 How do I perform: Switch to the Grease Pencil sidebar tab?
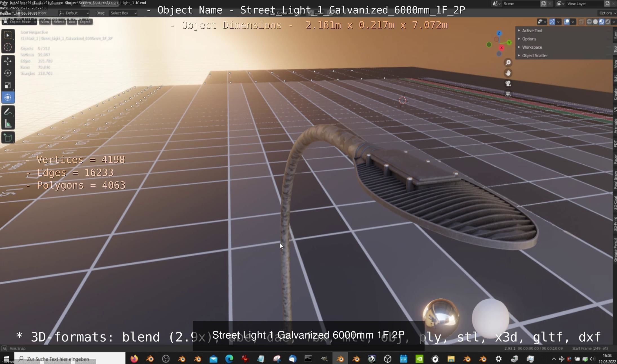pyautogui.click(x=615, y=250)
